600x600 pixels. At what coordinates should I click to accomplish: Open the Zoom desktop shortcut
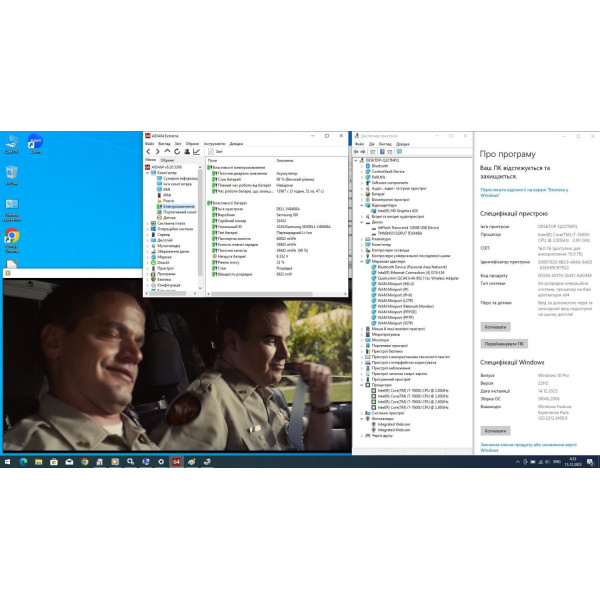(x=35, y=144)
